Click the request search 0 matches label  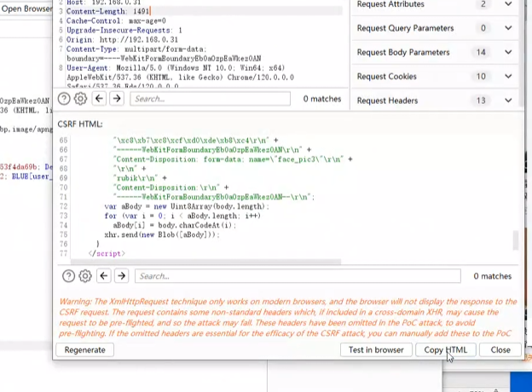(x=322, y=99)
